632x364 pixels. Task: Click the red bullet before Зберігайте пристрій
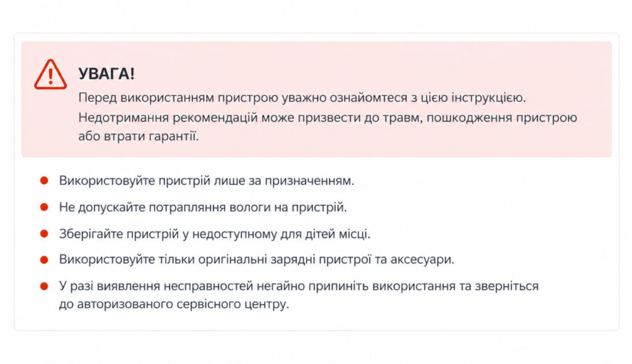click(44, 234)
